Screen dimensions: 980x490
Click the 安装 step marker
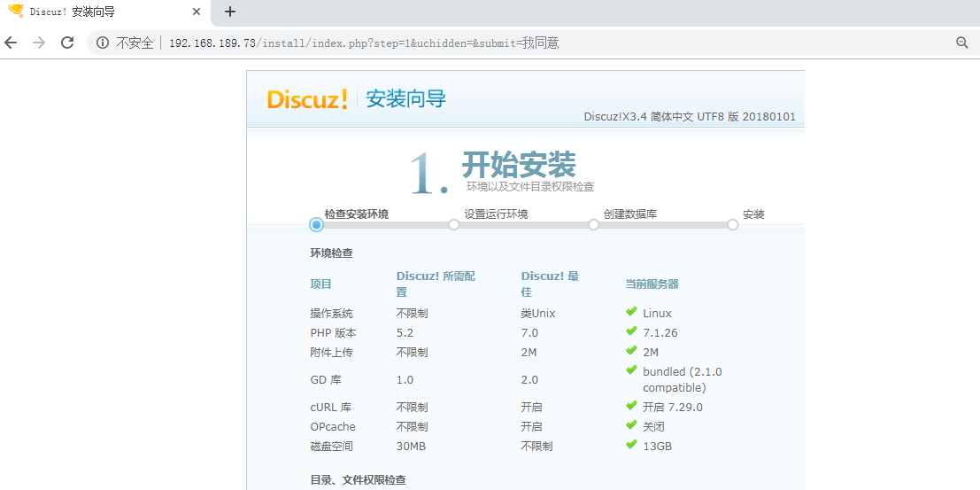coord(733,225)
